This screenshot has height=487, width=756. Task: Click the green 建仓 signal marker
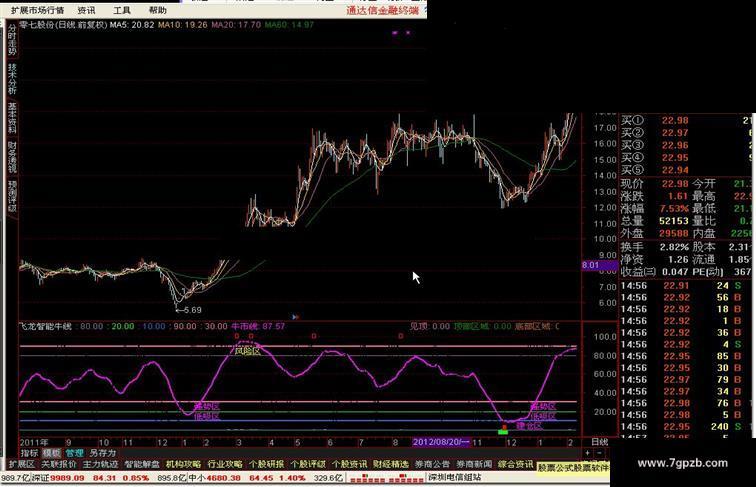point(503,432)
